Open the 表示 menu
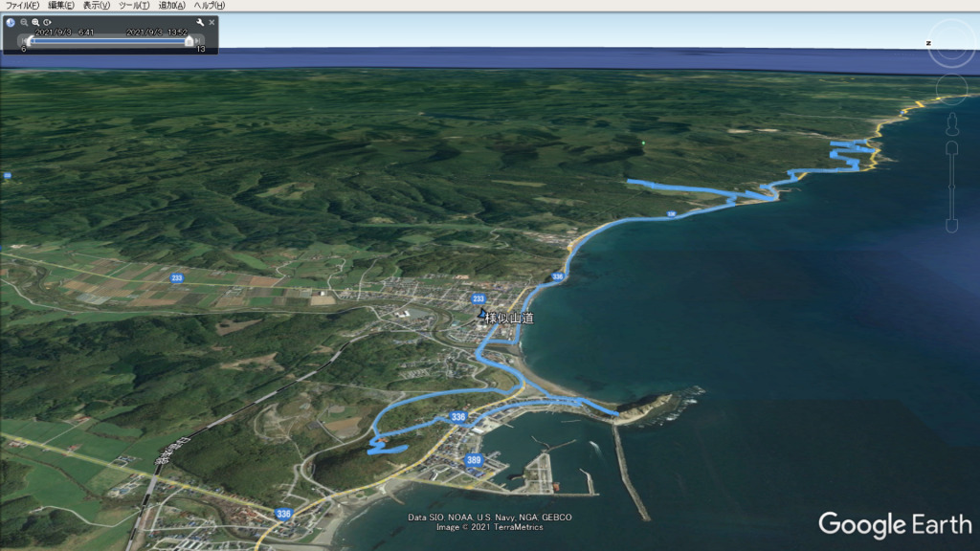This screenshot has height=551, width=980. pyautogui.click(x=97, y=6)
